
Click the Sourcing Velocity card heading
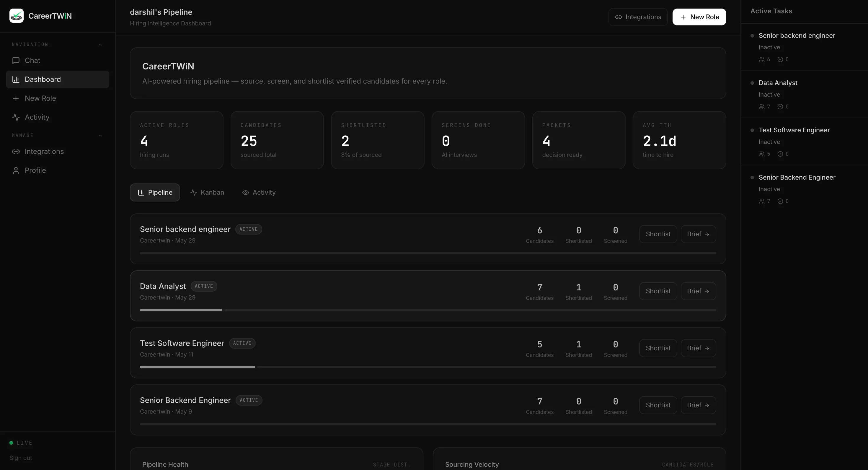tap(472, 464)
